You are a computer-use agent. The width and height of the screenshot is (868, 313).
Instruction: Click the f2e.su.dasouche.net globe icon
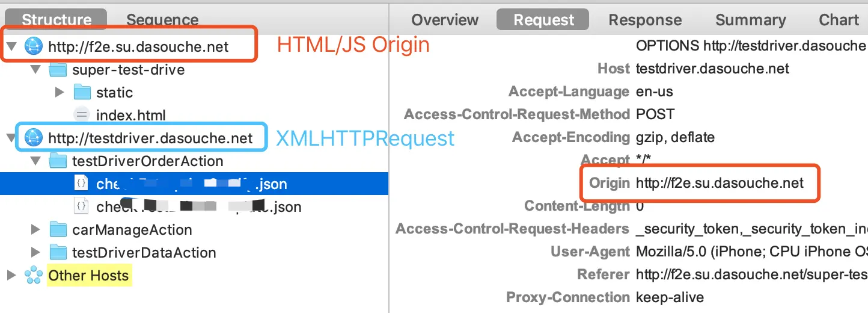click(34, 47)
